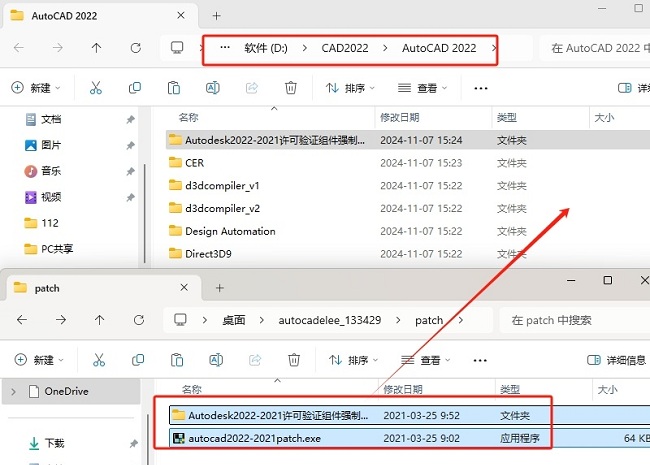This screenshot has height=465, width=650.
Task: Open 查看 view dropdown in patch window
Action: (x=426, y=360)
